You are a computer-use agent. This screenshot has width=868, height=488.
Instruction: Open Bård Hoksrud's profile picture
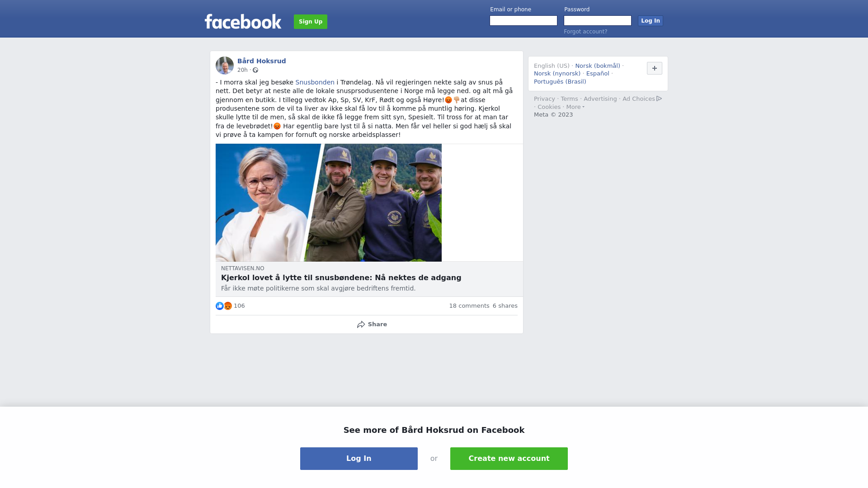pyautogui.click(x=225, y=66)
